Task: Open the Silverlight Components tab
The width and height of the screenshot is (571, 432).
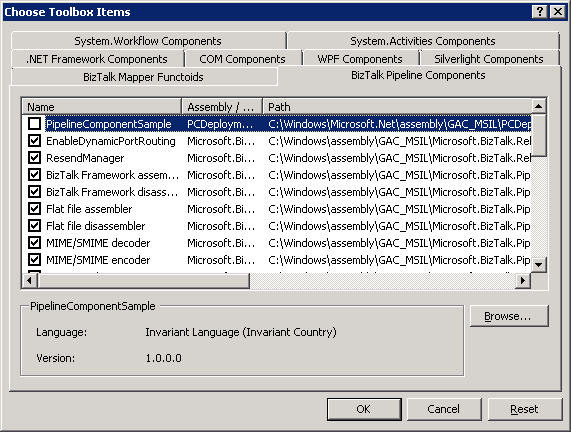Action: [x=489, y=59]
